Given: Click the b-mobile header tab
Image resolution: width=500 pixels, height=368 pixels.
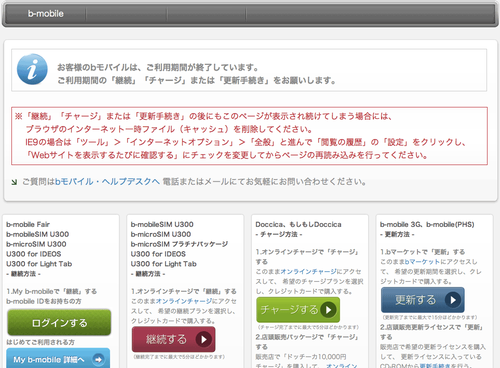Looking at the screenshot, I should [x=46, y=14].
